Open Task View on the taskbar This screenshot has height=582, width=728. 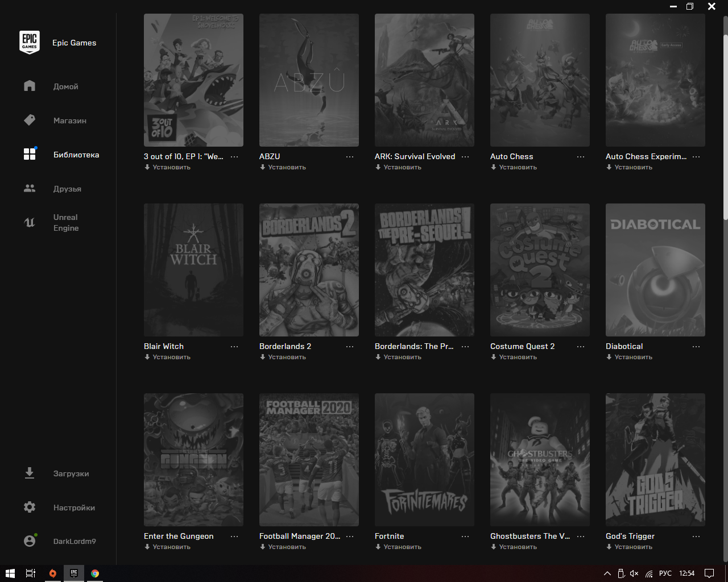click(31, 573)
